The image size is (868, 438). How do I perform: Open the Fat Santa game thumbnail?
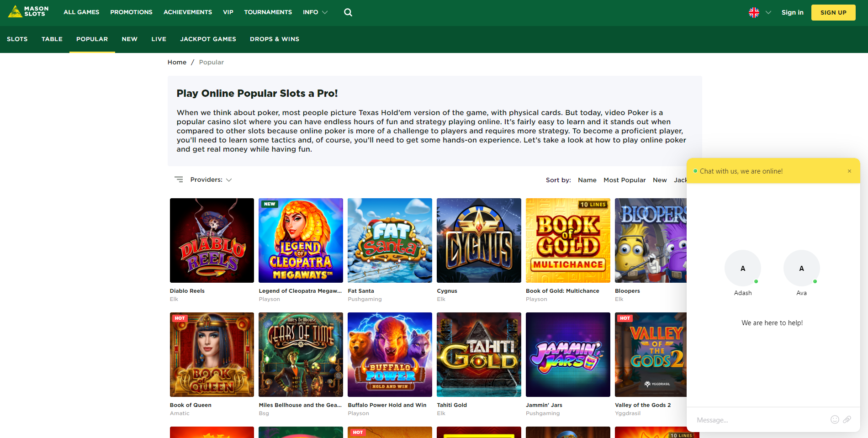coord(390,240)
